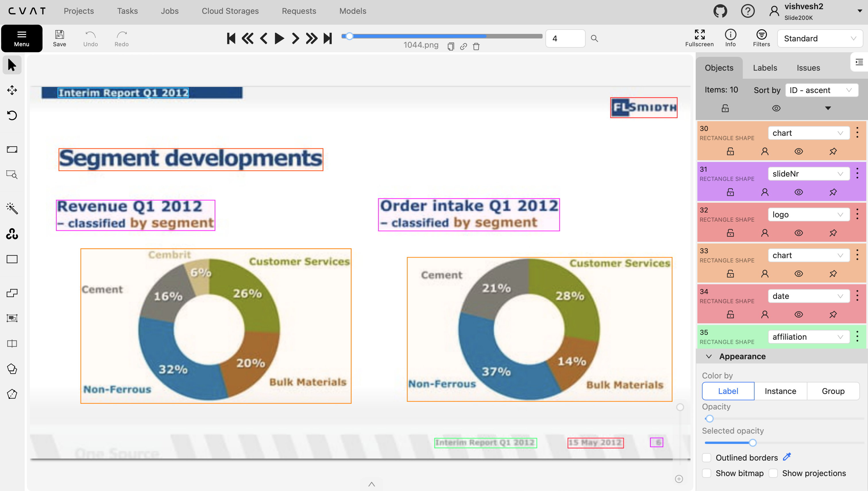The height and width of the screenshot is (491, 868).
Task: Hide object 32 logo with eye
Action: [798, 233]
